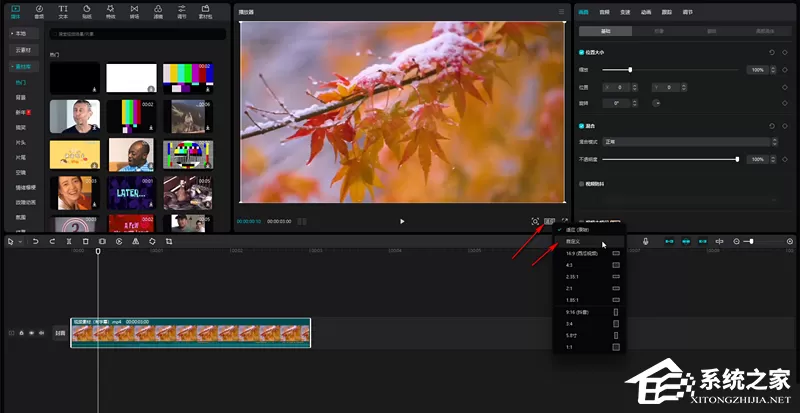Open the Stickers (贴纸) panel icon
The height and width of the screenshot is (413, 800).
(87, 11)
